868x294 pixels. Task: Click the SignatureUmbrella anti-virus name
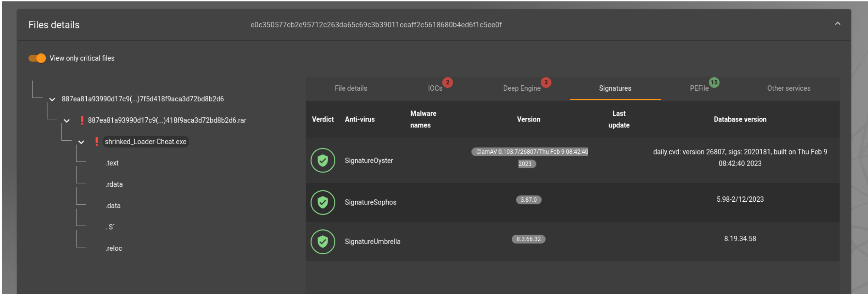pos(372,241)
